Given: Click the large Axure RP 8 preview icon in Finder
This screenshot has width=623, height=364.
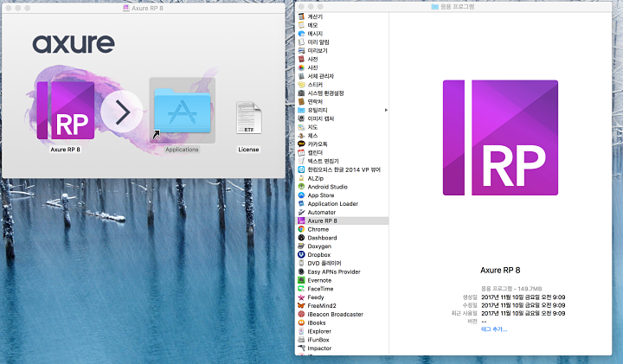Looking at the screenshot, I should (500, 137).
